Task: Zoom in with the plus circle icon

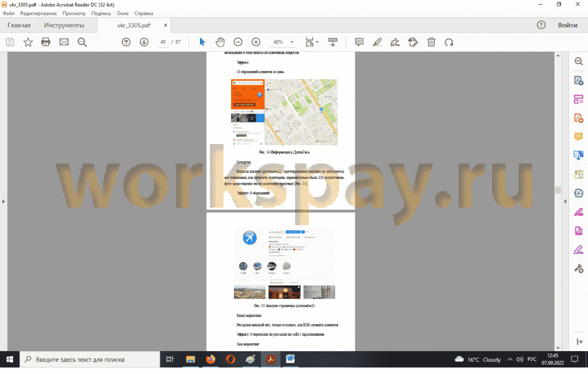Action: click(x=256, y=42)
